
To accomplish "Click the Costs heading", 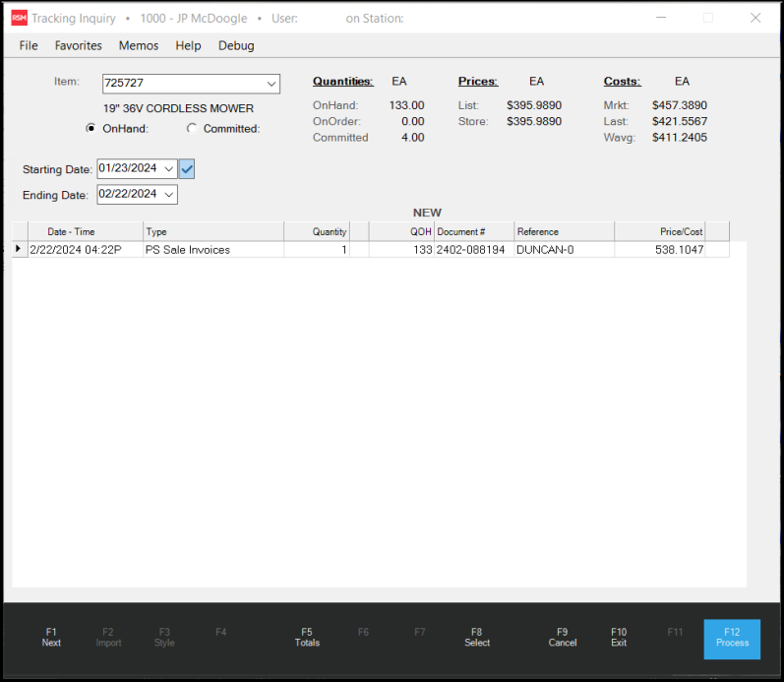I will (622, 82).
